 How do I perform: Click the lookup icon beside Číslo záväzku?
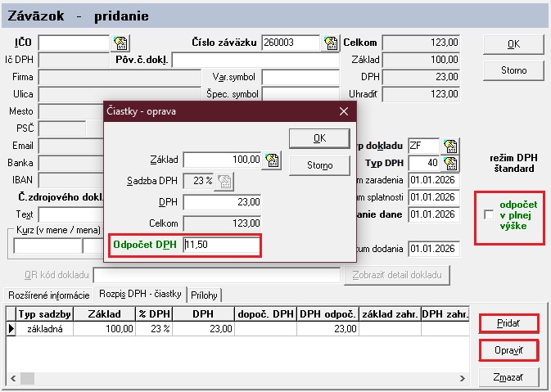331,43
